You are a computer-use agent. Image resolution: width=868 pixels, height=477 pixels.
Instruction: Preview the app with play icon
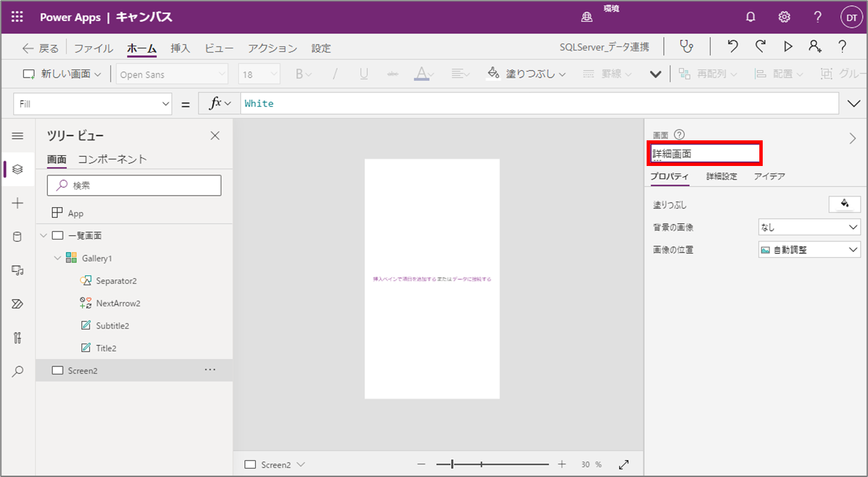[x=788, y=47]
